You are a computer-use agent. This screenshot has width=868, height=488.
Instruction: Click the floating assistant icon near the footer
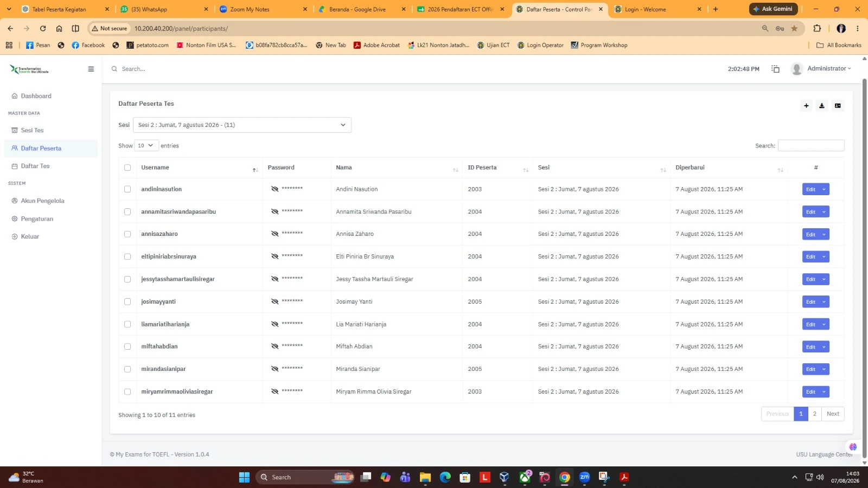pyautogui.click(x=853, y=447)
